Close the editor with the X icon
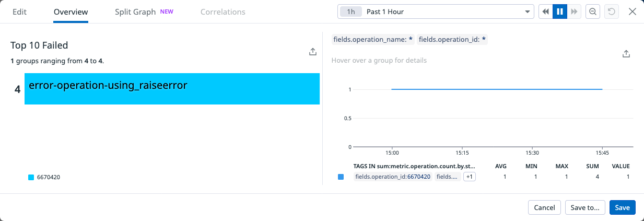 632,11
